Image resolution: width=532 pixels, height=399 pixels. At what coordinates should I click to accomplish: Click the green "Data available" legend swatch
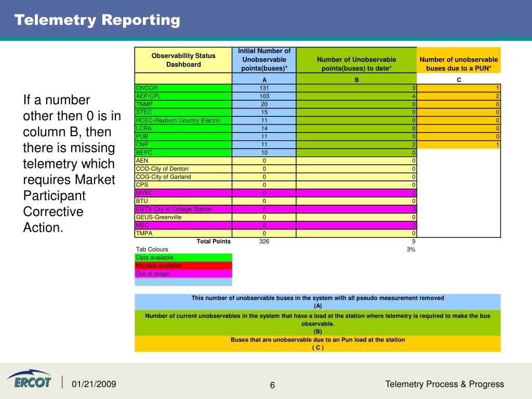click(183, 258)
